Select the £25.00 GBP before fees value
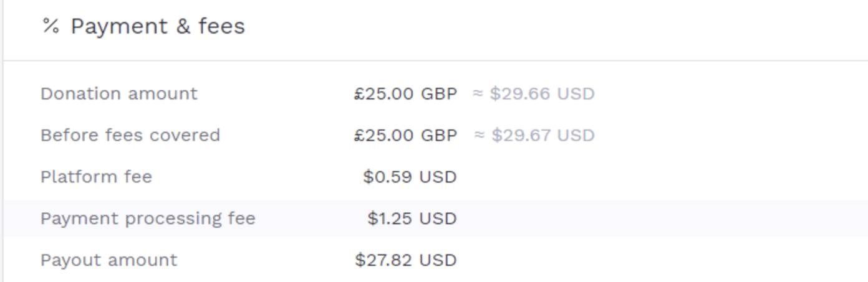The width and height of the screenshot is (868, 282). click(405, 136)
